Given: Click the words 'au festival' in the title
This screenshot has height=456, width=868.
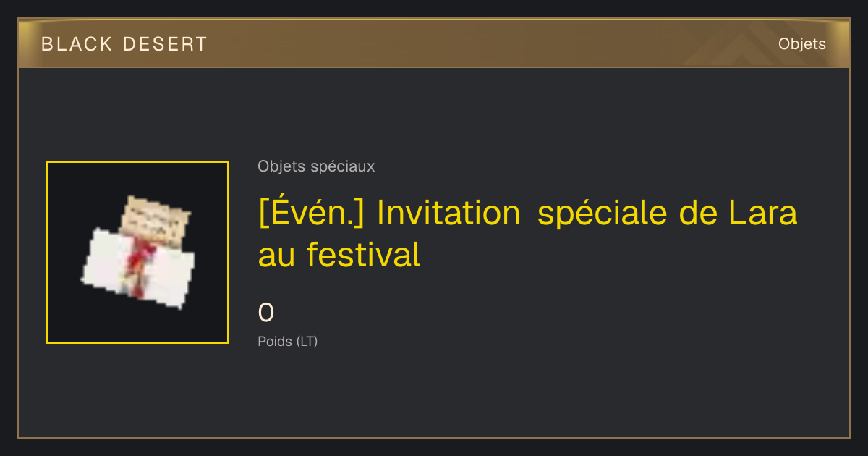Looking at the screenshot, I should point(339,255).
